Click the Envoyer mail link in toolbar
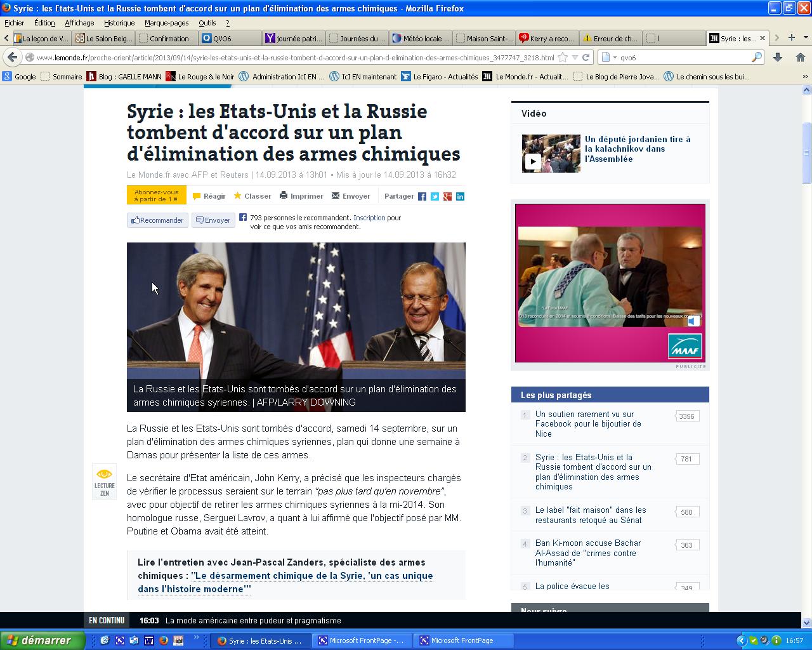The image size is (812, 650). click(x=351, y=196)
